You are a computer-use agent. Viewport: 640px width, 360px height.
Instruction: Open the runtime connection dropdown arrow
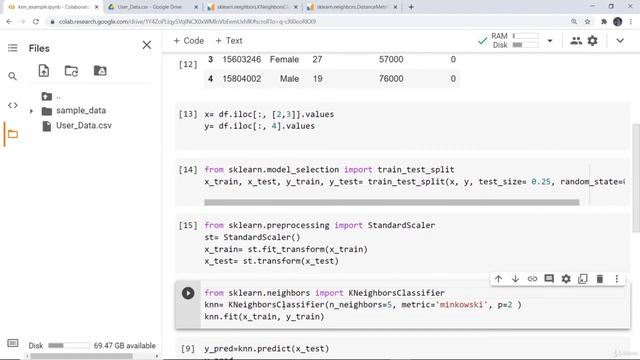(x=550, y=41)
